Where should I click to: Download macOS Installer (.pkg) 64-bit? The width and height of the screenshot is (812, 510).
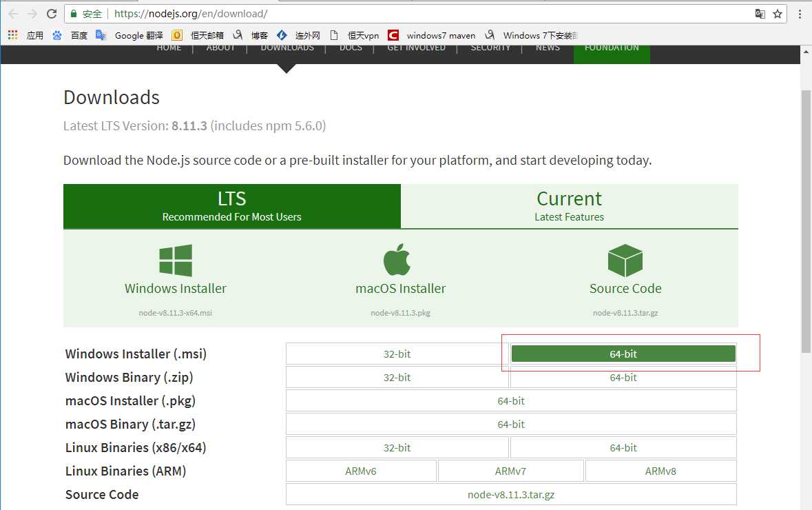point(511,400)
